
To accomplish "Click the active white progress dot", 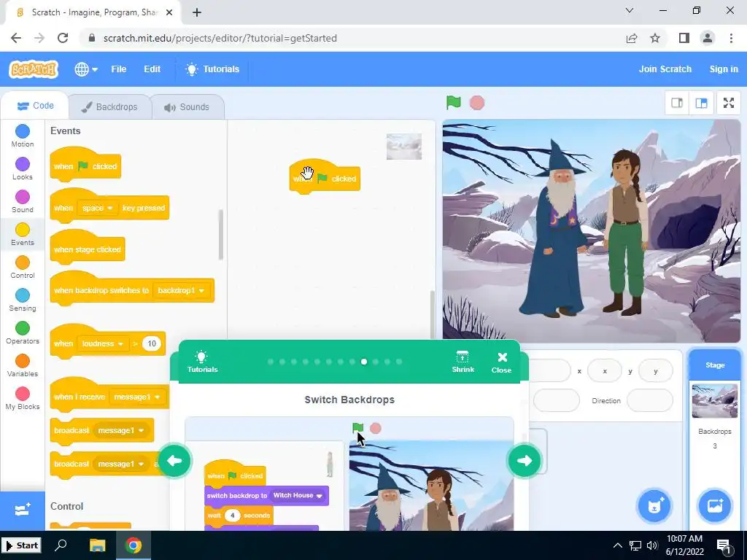I will pyautogui.click(x=364, y=362).
